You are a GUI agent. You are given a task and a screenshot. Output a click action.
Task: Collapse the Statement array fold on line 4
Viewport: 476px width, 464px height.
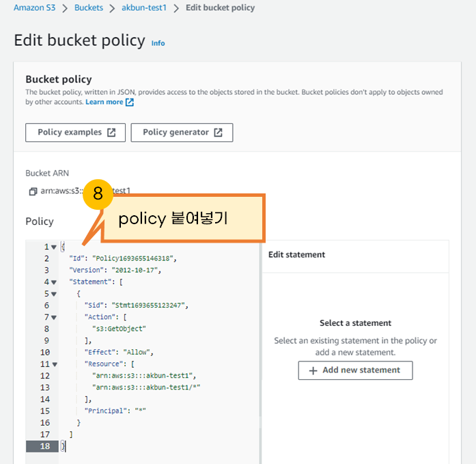54,282
